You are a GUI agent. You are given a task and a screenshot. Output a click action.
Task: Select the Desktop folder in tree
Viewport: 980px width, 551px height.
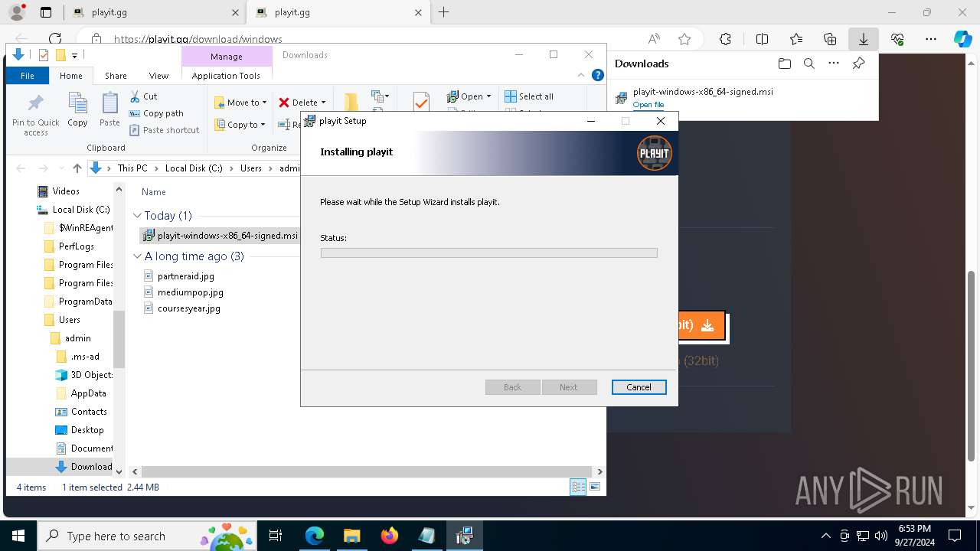pos(87,430)
